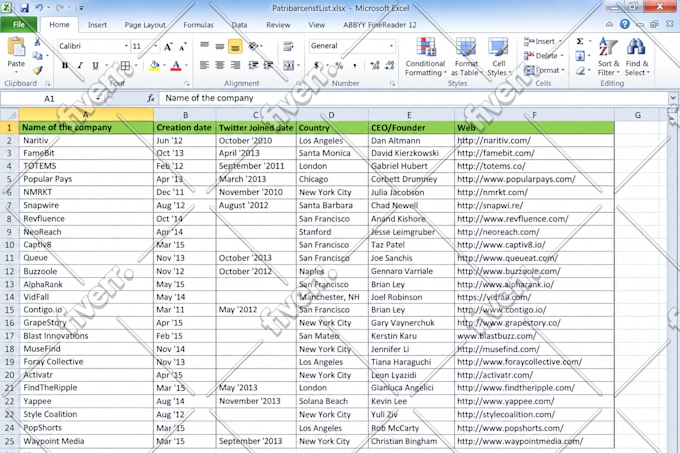Toggle Top Align in Alignment group

(x=204, y=46)
